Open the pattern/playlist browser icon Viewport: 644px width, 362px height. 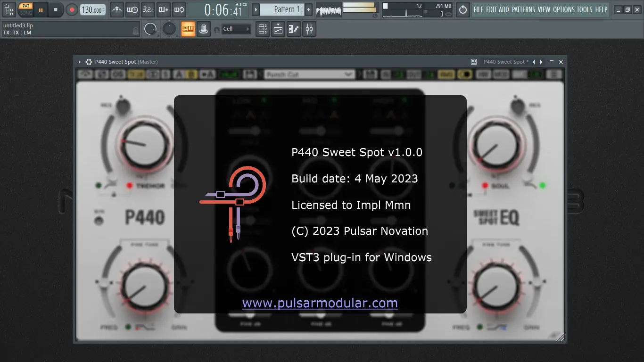pyautogui.click(x=8, y=9)
